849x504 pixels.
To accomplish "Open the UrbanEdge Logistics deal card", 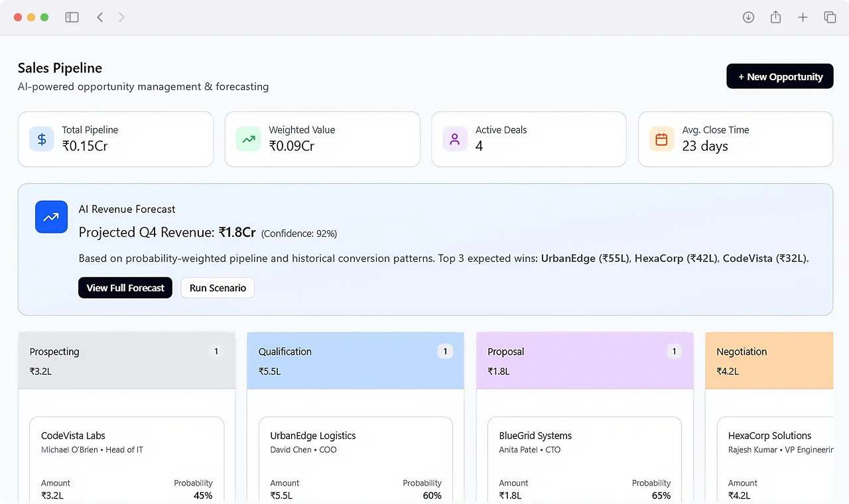I will pos(356,460).
